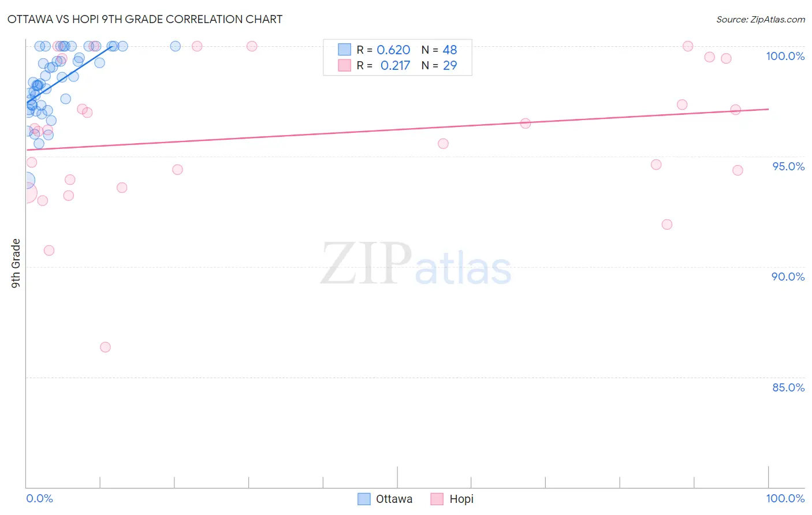
Task: Click the 90.0% y-axis label
Action: (788, 277)
